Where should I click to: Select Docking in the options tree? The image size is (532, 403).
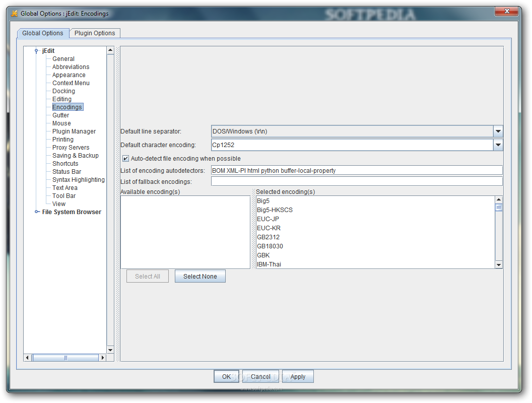(64, 91)
